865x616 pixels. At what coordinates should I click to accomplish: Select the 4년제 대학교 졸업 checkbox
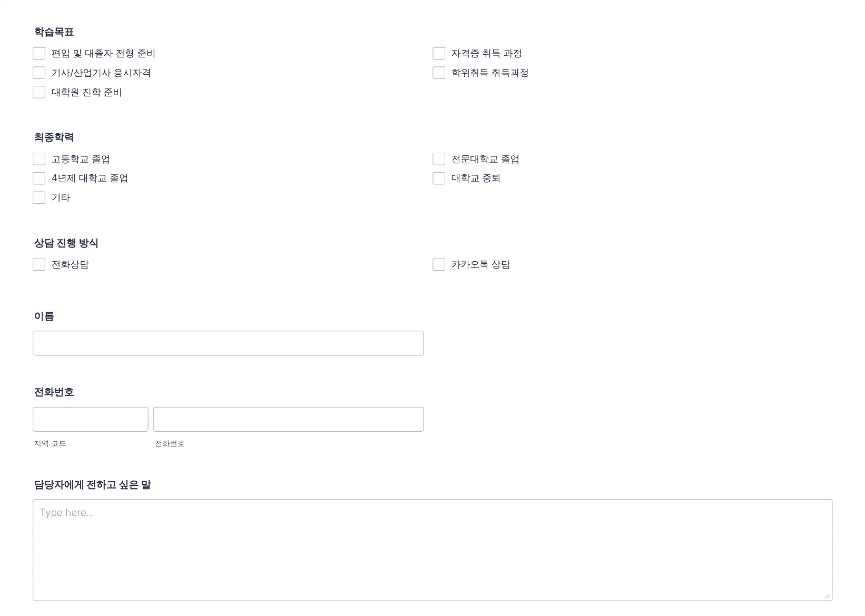click(39, 178)
